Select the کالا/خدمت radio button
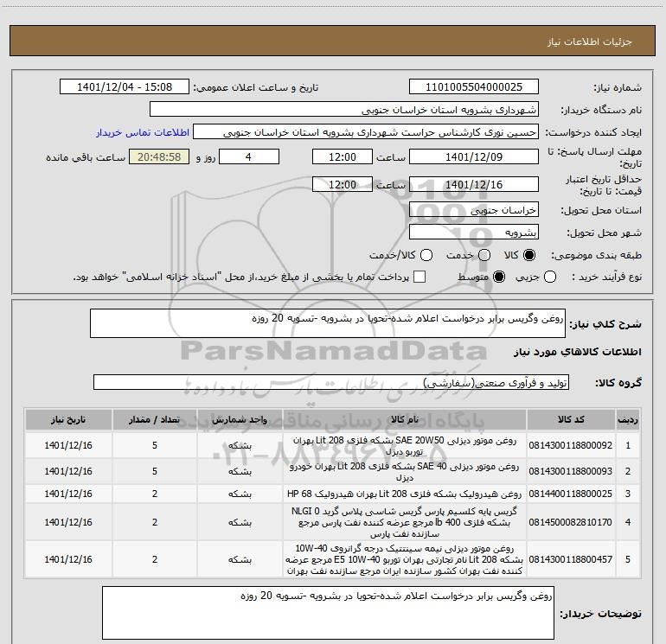This screenshot has height=644, width=666. tap(426, 255)
